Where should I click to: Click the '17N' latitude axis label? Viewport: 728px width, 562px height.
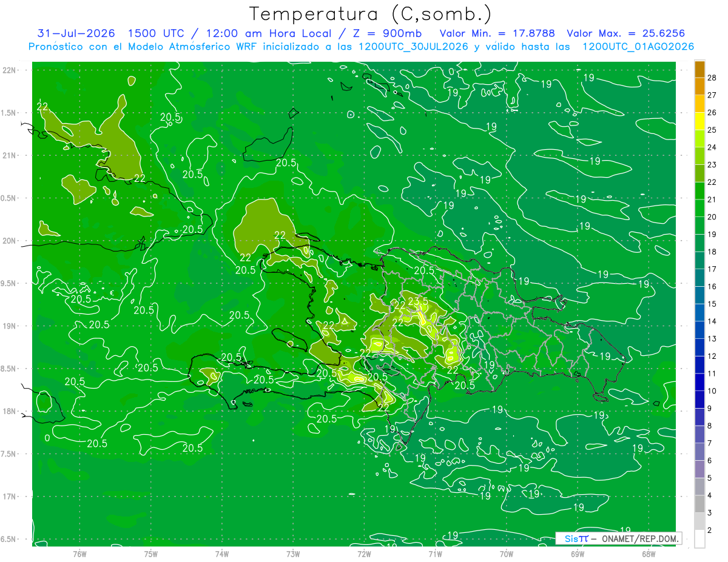tap(9, 497)
